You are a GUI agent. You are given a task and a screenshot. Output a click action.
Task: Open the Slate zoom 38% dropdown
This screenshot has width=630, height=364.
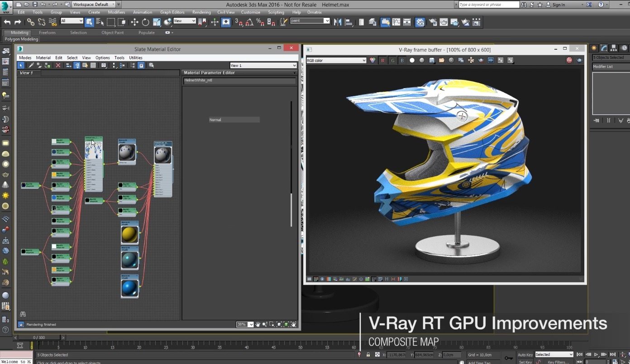(x=245, y=324)
